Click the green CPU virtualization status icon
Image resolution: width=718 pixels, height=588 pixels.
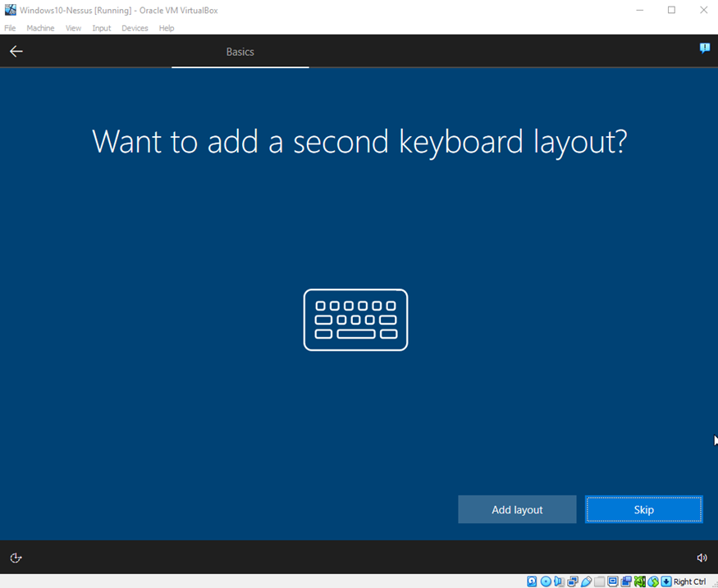(640, 581)
